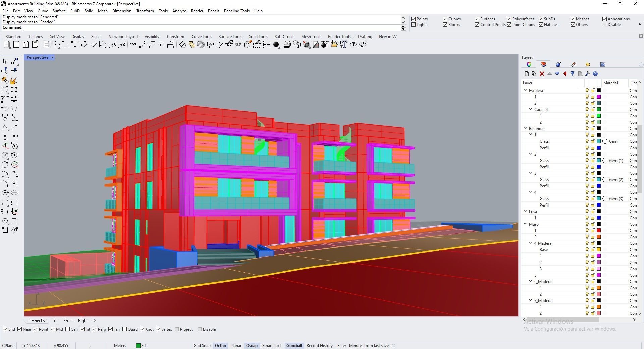Open the Layers panel tab icon

pos(543,64)
